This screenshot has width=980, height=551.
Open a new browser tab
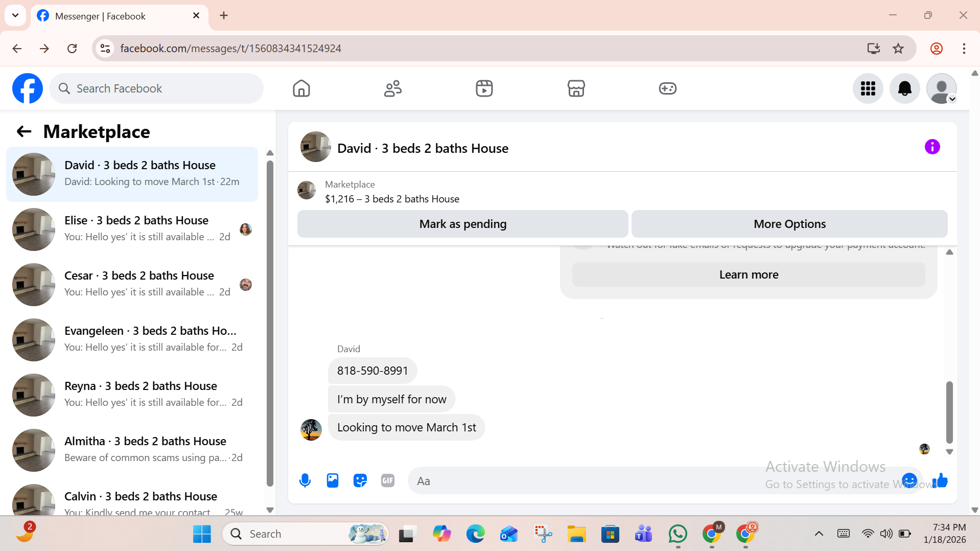(x=224, y=15)
